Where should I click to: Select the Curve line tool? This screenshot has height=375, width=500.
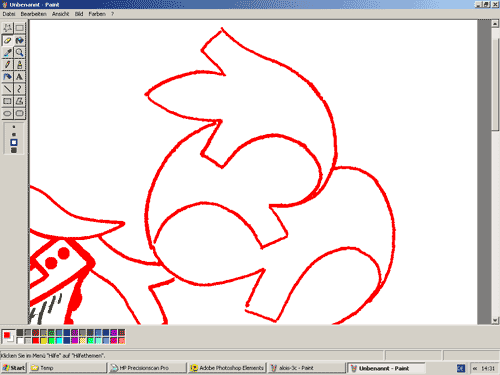point(20,89)
